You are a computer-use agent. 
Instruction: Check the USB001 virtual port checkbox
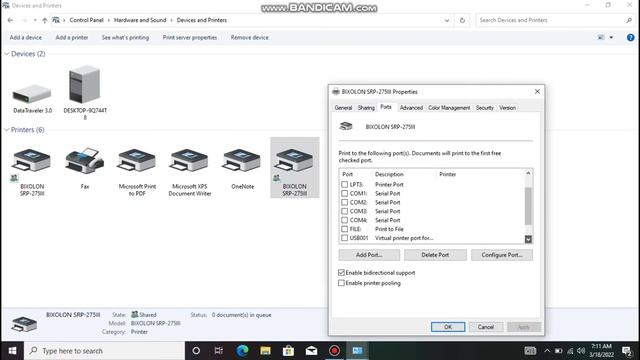tap(344, 238)
